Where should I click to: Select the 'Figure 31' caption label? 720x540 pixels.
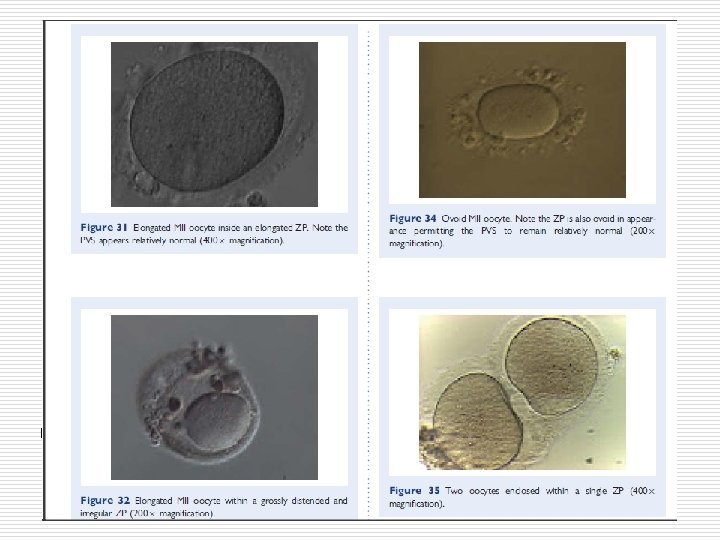pos(103,228)
